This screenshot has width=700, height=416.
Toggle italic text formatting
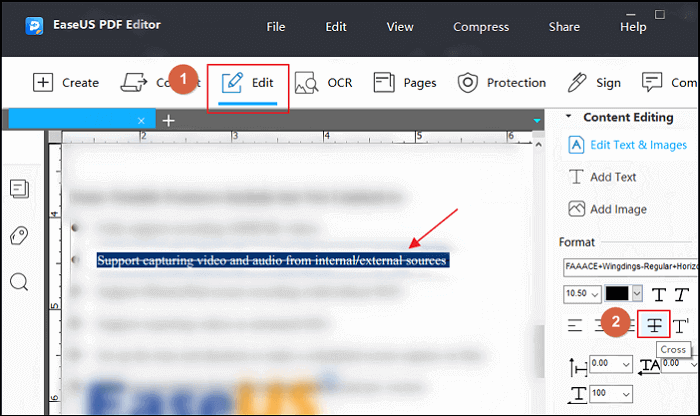[x=682, y=294]
